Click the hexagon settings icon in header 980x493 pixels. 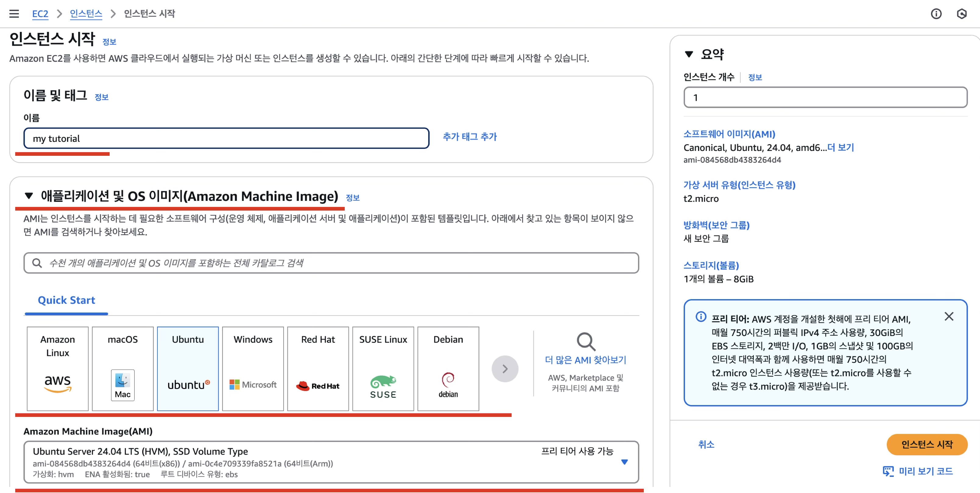tap(961, 14)
